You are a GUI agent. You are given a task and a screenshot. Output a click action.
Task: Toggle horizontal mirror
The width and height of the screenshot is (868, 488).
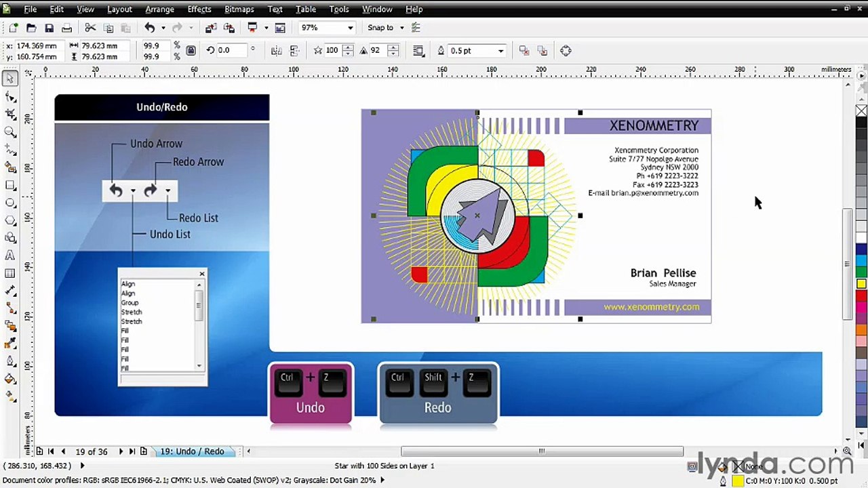pyautogui.click(x=276, y=51)
